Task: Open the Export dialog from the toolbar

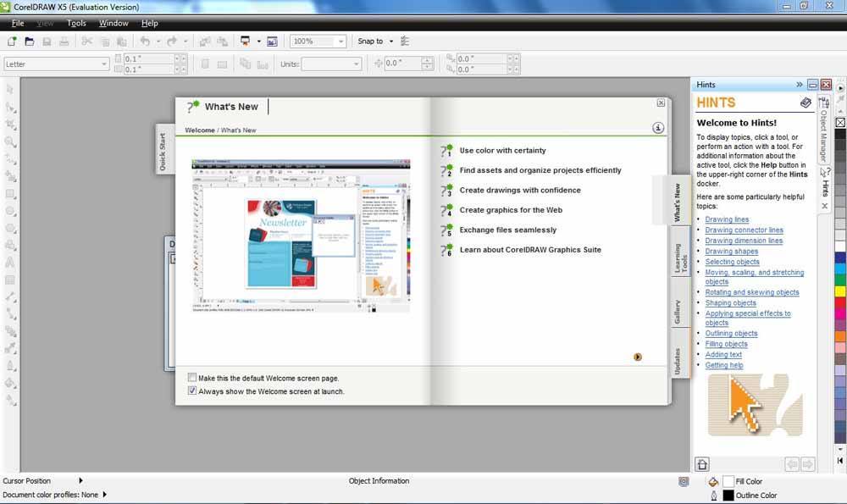Action: (223, 41)
